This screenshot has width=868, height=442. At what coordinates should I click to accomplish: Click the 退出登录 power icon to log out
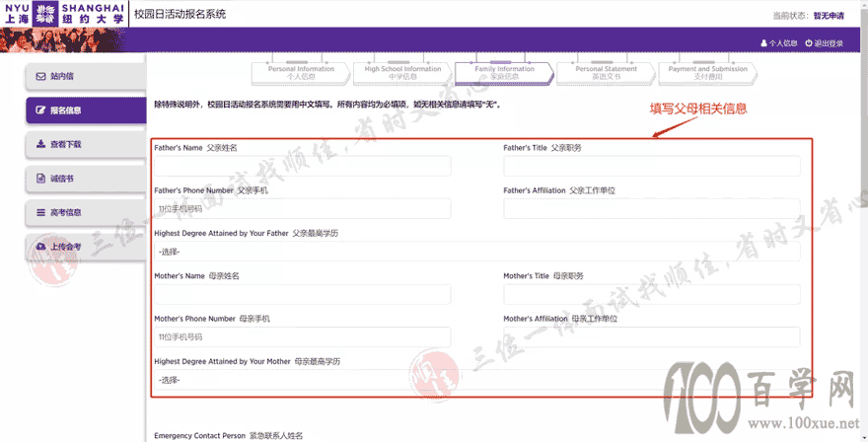tap(808, 43)
